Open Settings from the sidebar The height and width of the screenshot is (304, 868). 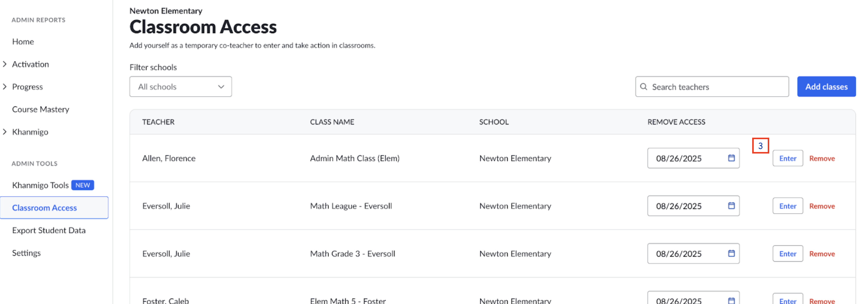(x=26, y=253)
